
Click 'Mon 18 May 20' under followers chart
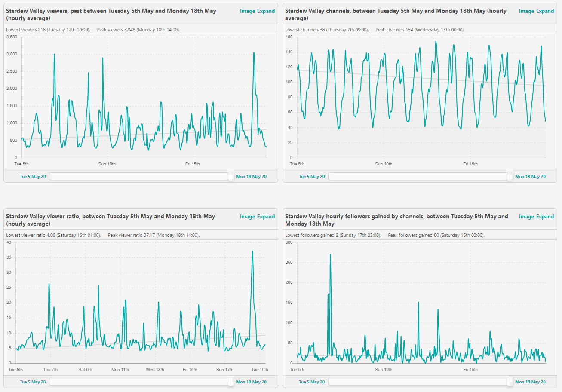click(530, 382)
